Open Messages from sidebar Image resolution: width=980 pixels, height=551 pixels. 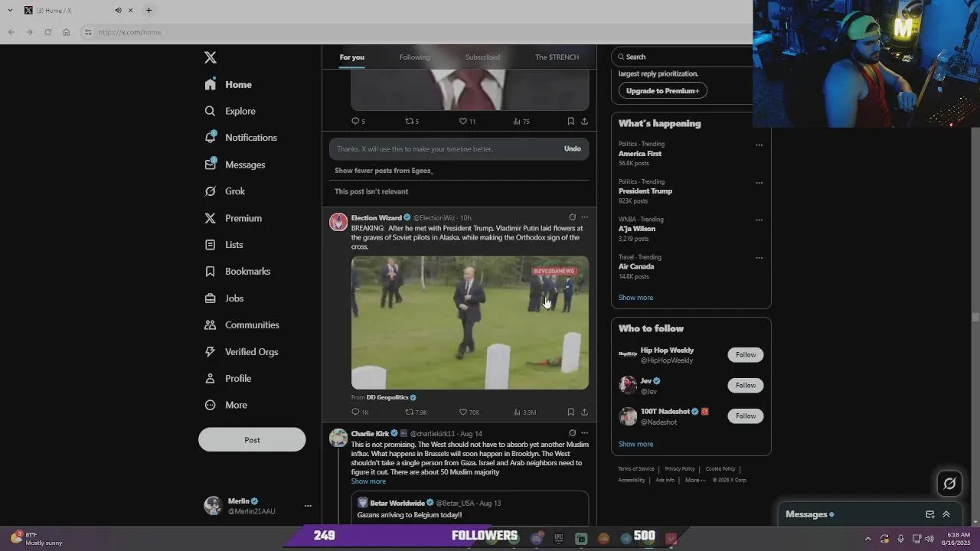pyautogui.click(x=234, y=165)
